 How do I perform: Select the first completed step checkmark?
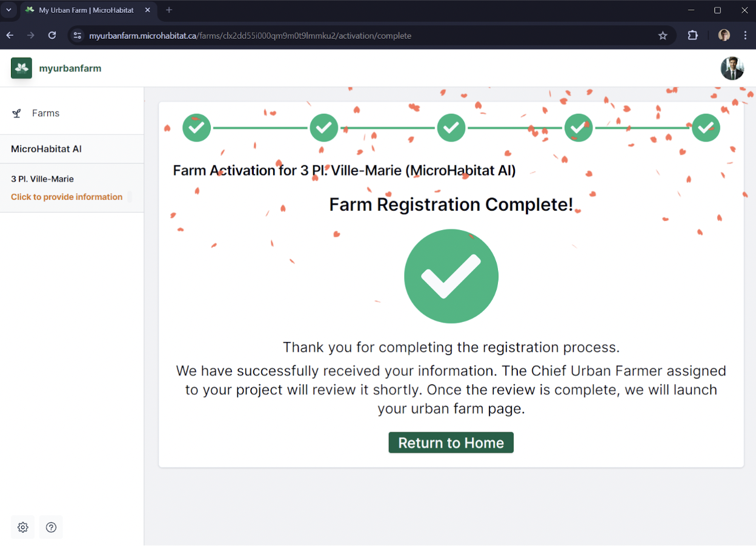tap(196, 128)
